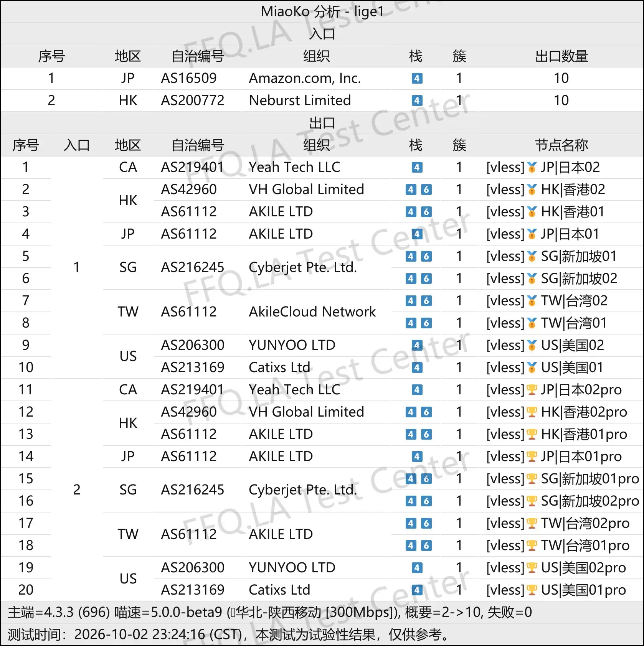Image resolution: width=644 pixels, height=646 pixels.
Task: Click the 'Amazon.com, Inc.' organization cell
Action: [x=305, y=78]
